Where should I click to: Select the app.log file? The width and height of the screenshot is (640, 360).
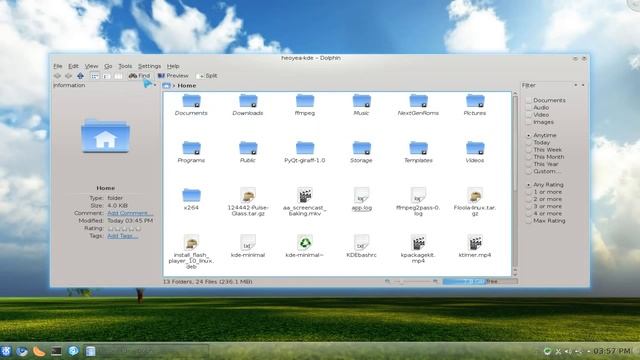[x=361, y=200]
